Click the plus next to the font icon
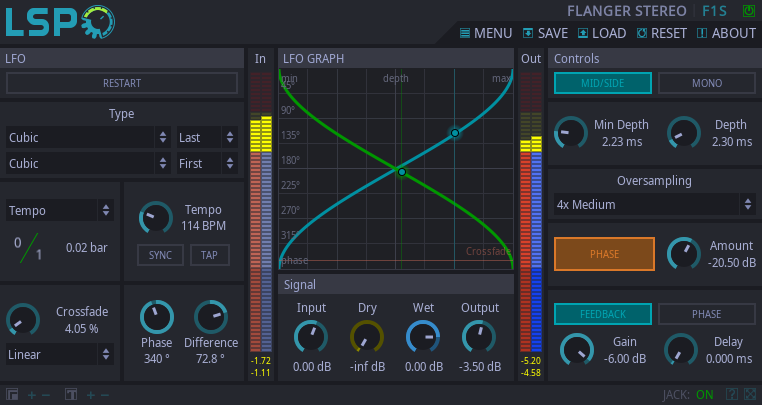This screenshot has width=762, height=405. tap(90, 395)
